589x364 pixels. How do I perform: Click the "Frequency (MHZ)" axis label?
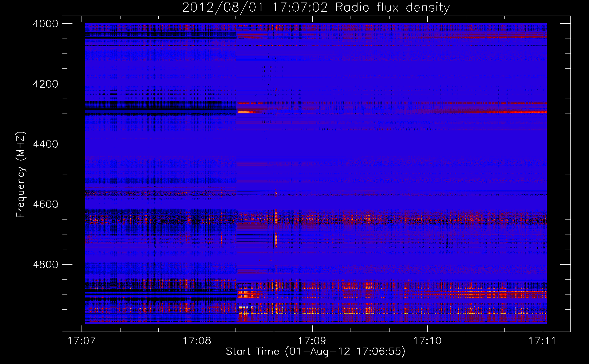21,175
